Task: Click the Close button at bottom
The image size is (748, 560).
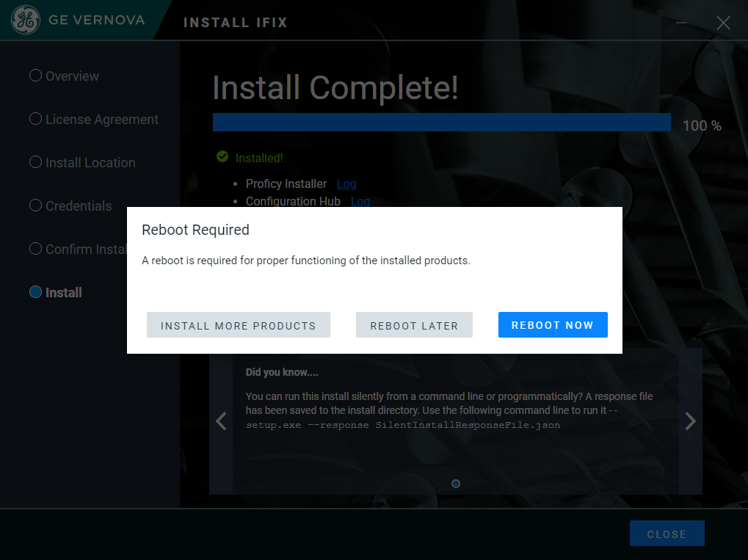Action: coord(667,534)
